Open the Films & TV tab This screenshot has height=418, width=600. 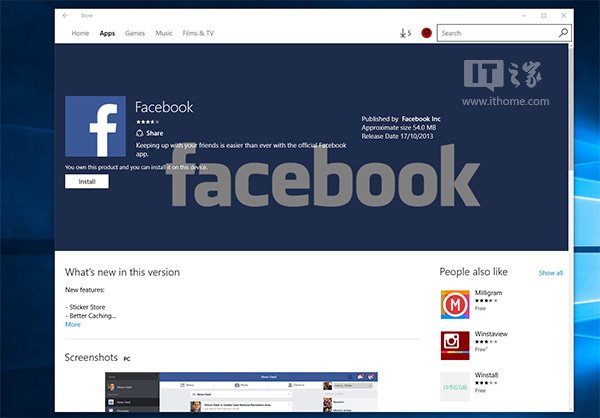pos(200,33)
